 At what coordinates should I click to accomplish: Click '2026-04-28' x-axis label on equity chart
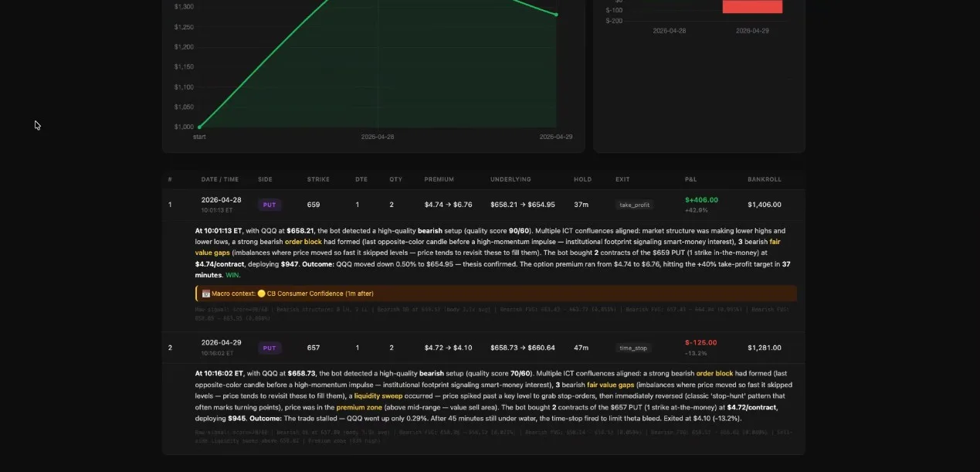pos(378,137)
